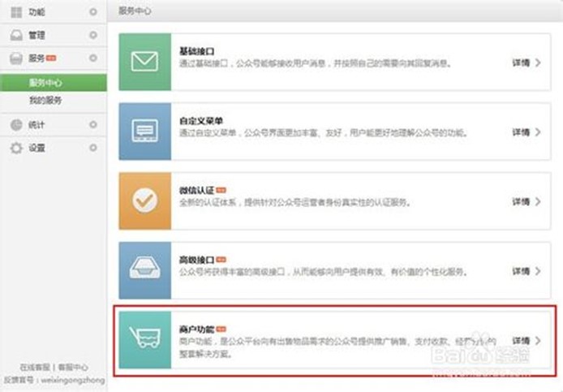Click the 微信认证 description text
Image resolution: width=563 pixels, height=392 pixels.
(294, 203)
